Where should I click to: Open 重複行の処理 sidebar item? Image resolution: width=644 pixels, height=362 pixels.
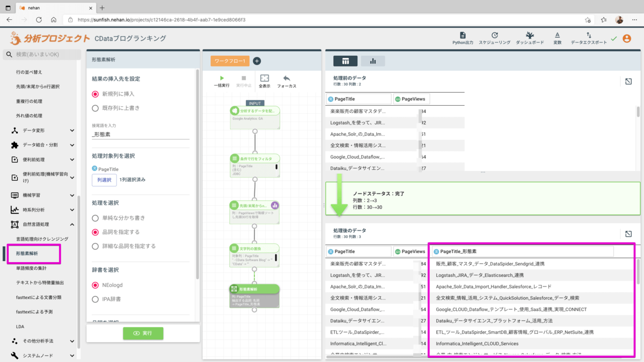coord(29,101)
